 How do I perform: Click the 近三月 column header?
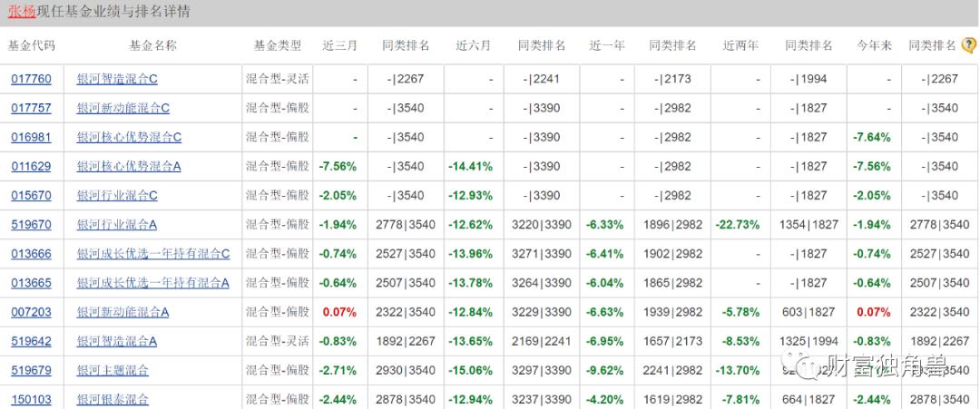(339, 45)
